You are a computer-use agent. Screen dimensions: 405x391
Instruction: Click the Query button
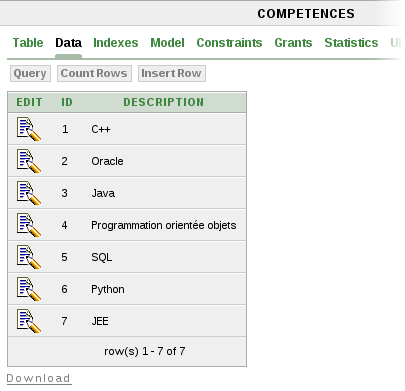(x=30, y=73)
